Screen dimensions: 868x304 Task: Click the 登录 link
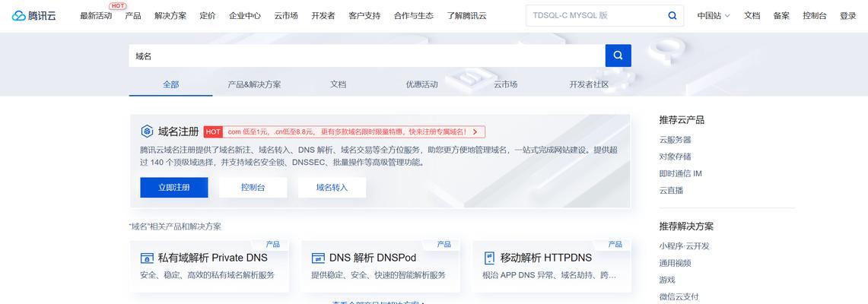[x=848, y=15]
